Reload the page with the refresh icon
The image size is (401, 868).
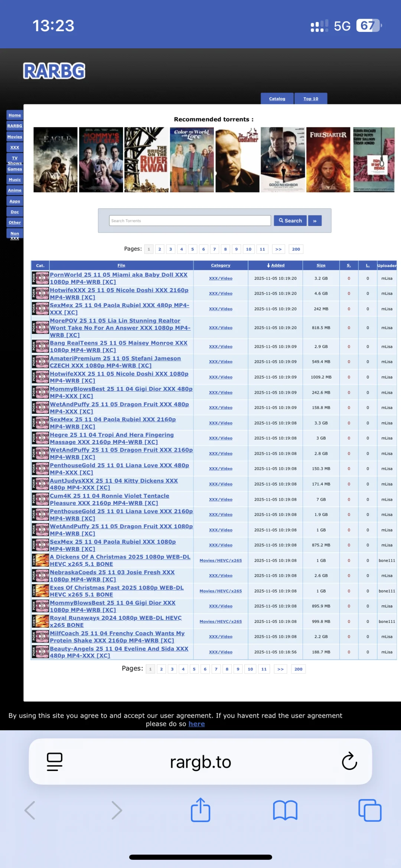[349, 761]
